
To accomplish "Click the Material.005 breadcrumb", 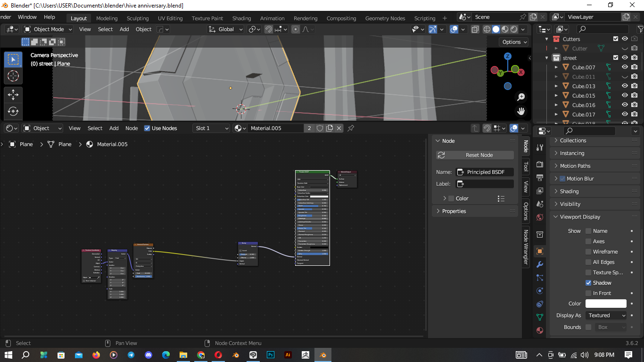I will [112, 144].
